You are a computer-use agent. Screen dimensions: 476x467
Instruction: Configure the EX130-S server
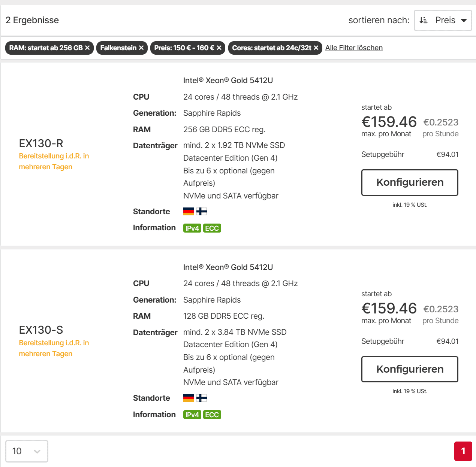point(410,369)
